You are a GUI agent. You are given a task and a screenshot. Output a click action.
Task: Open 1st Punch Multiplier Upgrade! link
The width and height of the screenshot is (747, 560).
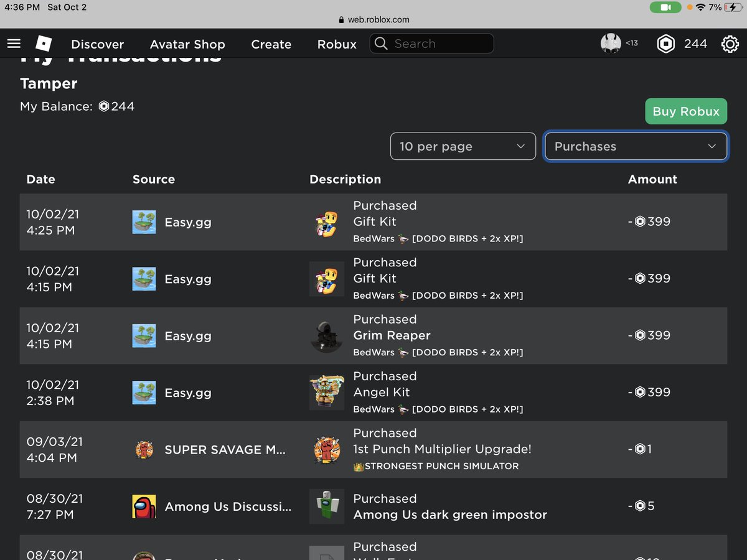442,449
